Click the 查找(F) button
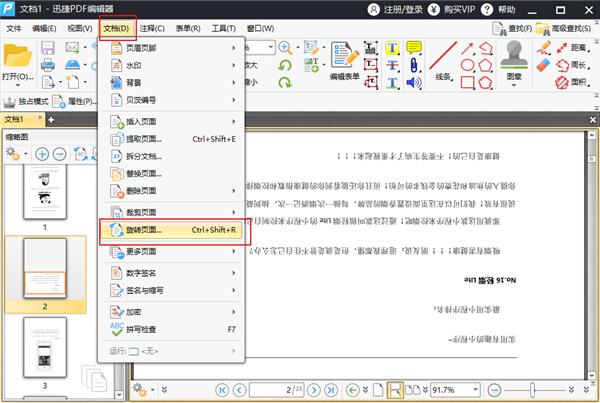This screenshot has height=403, width=600. click(x=512, y=28)
